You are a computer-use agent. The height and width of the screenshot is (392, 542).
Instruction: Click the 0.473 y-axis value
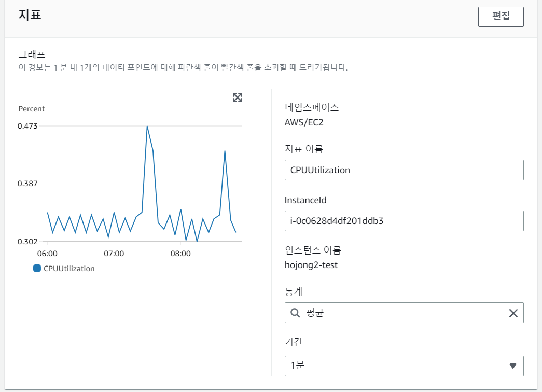coord(27,126)
